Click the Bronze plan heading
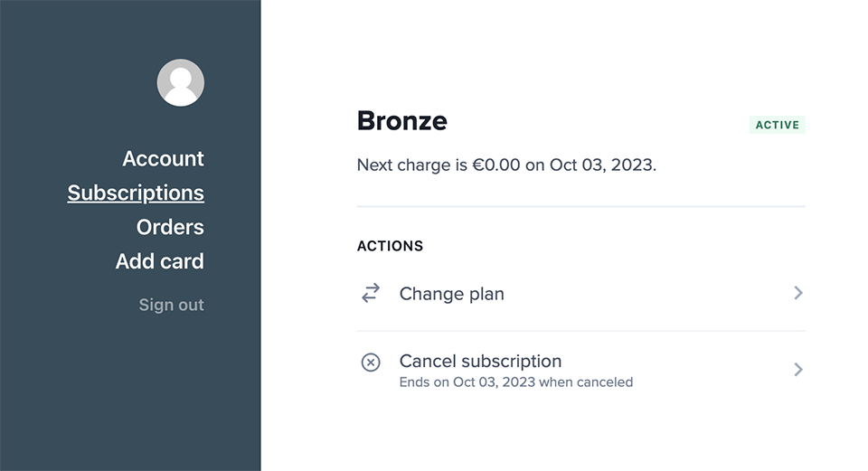Viewport: 868px width, 471px height. click(401, 120)
